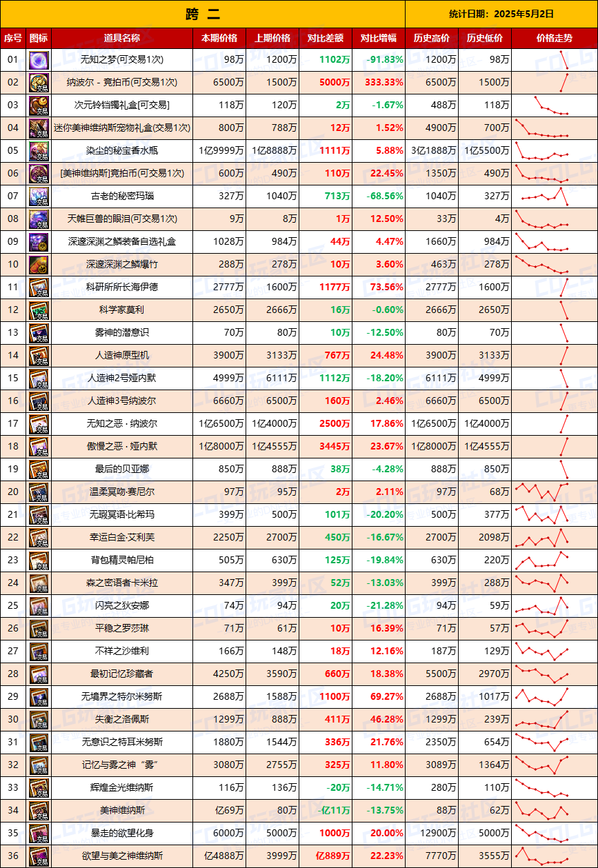
Task: Click the 价格走势 column header
Action: [x=555, y=38]
